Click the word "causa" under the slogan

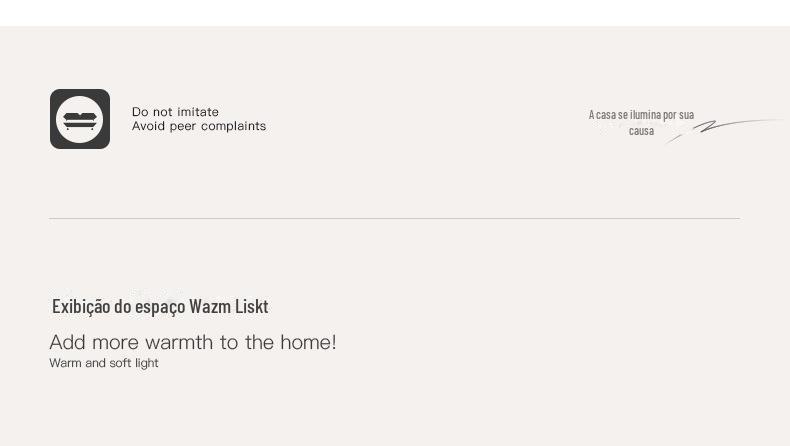click(641, 131)
